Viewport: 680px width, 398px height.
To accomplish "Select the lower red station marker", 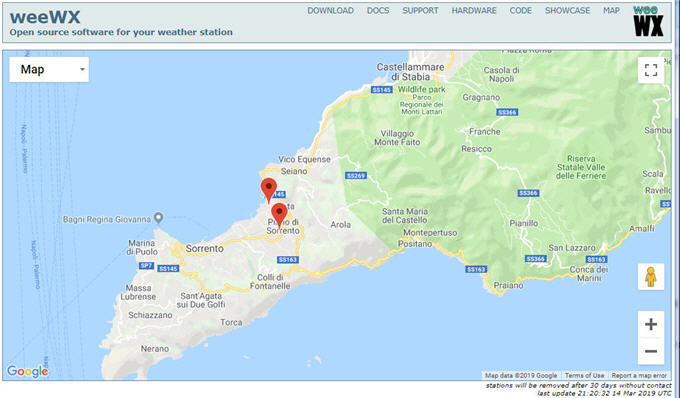I will tap(279, 215).
